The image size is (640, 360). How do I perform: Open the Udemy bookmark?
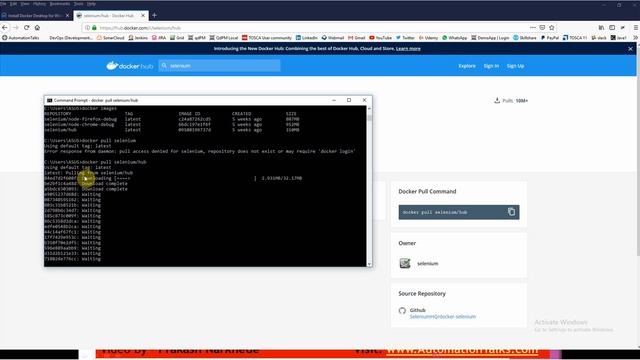[428, 38]
